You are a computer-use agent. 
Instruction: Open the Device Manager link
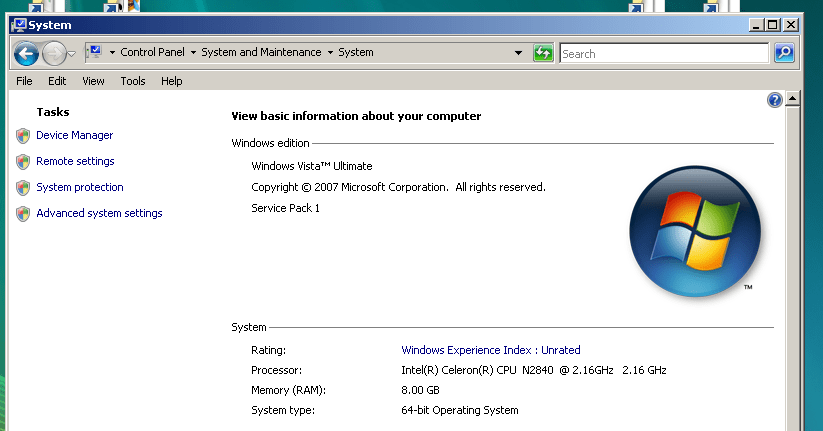(x=75, y=135)
